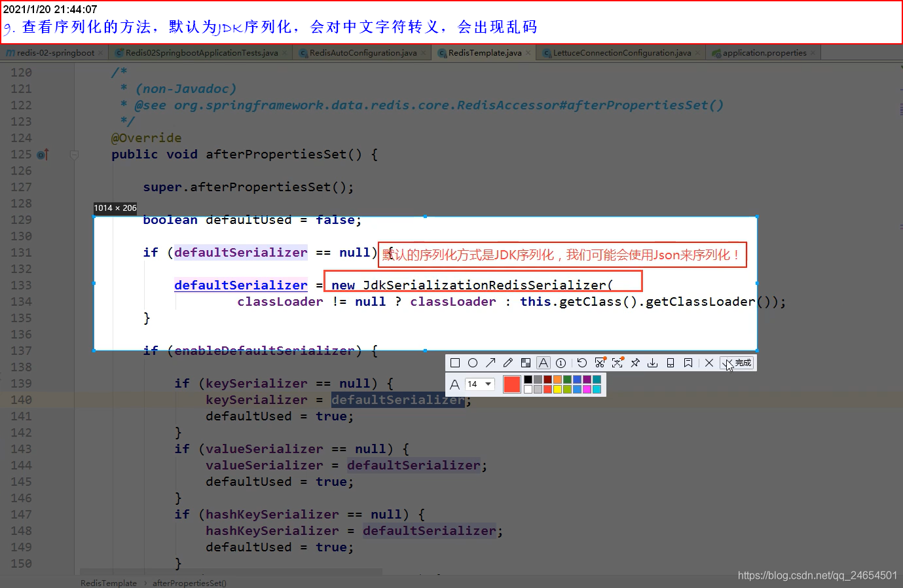Click the afterPropertiesSet() breadcrumb

click(190, 583)
